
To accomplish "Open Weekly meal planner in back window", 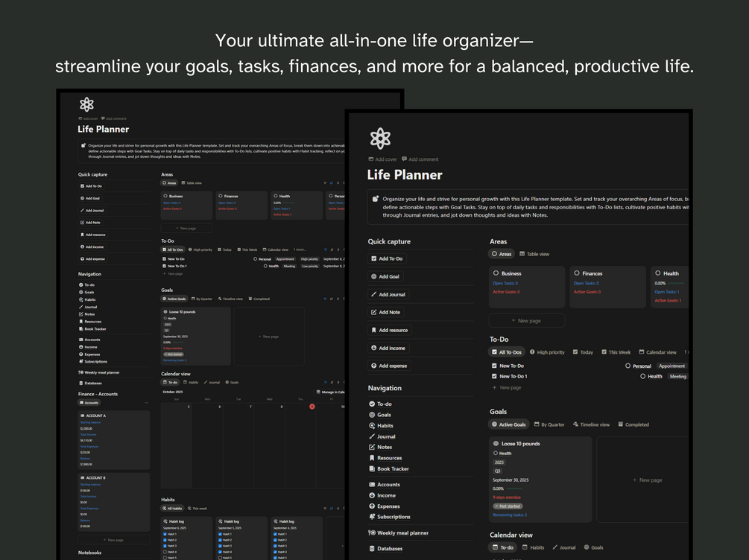I will click(x=99, y=372).
